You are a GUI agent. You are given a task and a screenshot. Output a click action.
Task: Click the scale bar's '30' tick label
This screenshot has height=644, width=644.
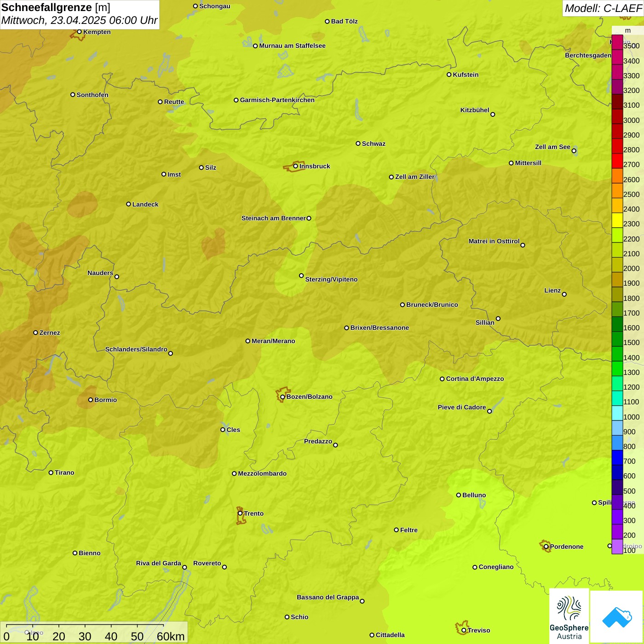pyautogui.click(x=85, y=636)
